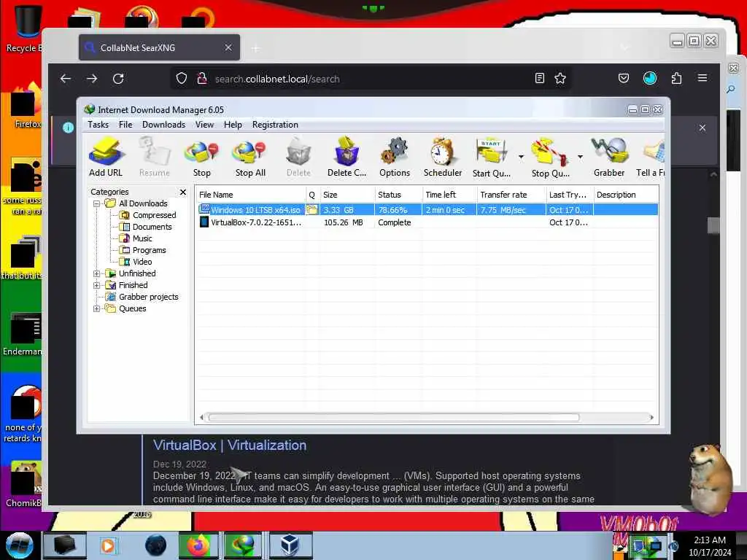Click Firefox forward navigation arrow

[x=92, y=79]
